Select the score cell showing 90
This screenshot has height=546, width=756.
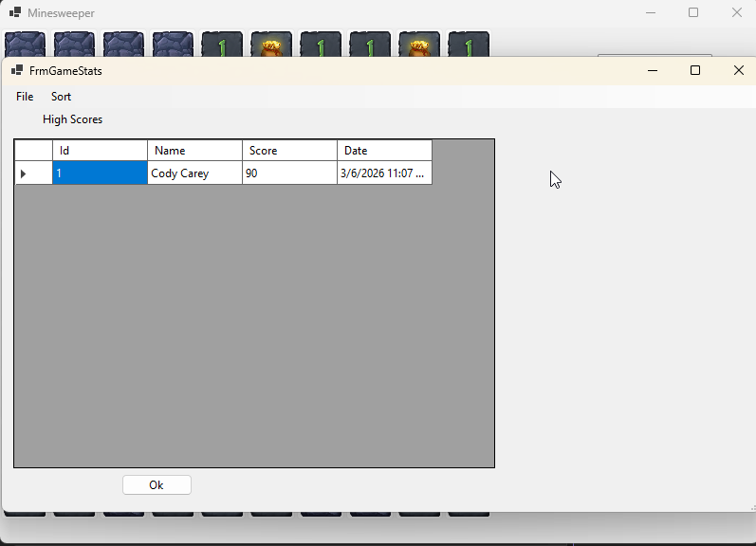289,173
